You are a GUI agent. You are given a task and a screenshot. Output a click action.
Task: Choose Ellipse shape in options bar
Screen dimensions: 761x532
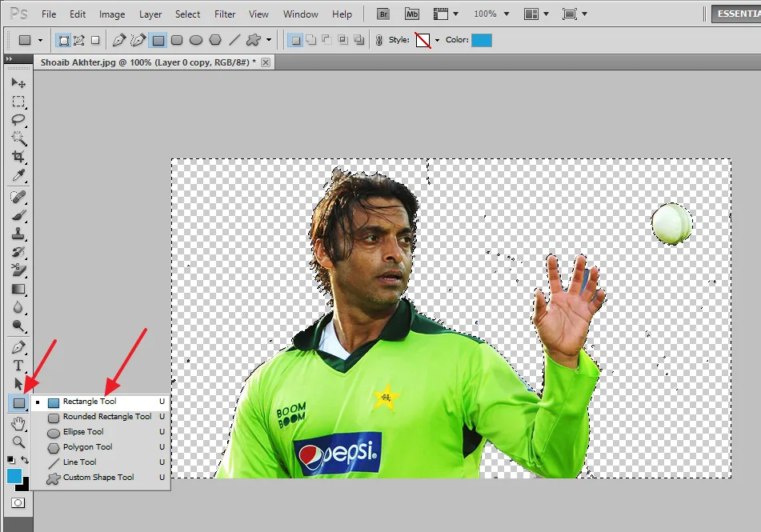tap(196, 40)
